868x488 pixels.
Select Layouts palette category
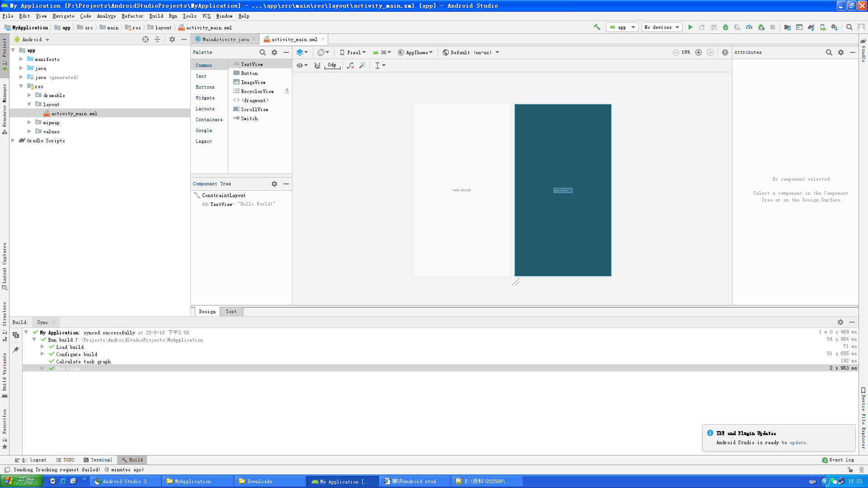click(205, 108)
